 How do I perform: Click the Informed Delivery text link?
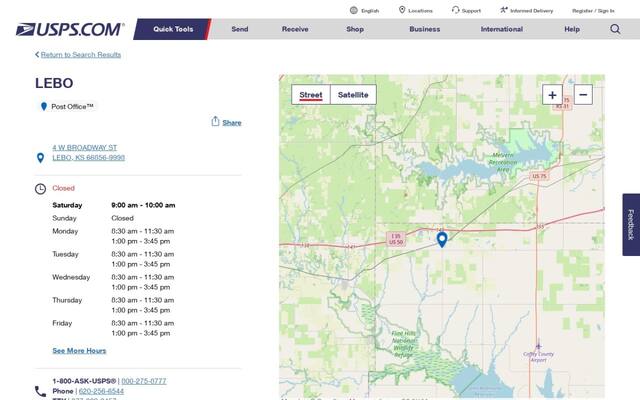pyautogui.click(x=531, y=11)
